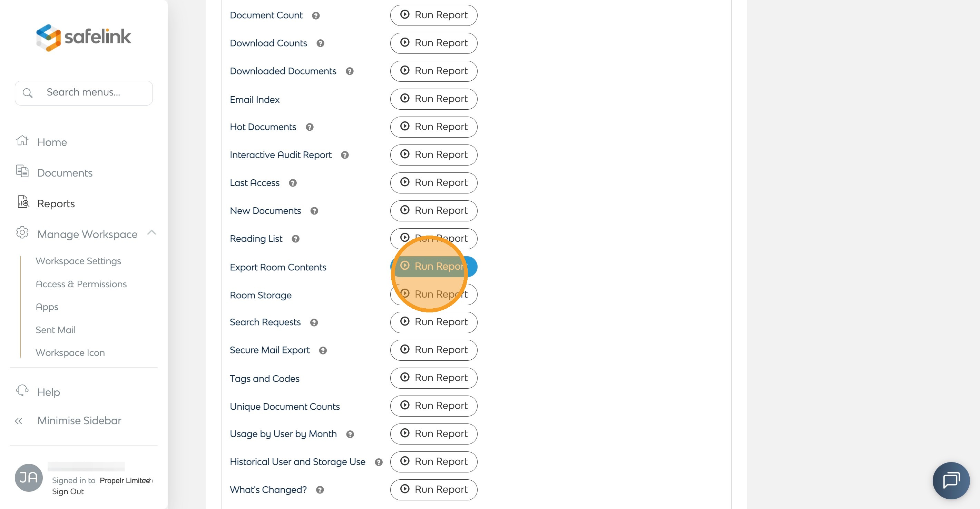Image resolution: width=980 pixels, height=509 pixels.
Task: Click the Search menus input field
Action: pos(84,93)
